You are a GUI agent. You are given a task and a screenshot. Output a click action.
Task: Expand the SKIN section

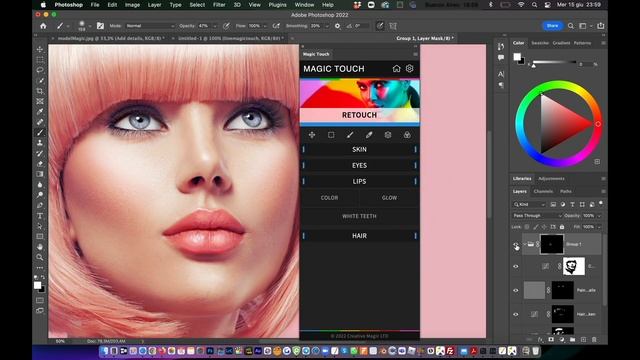(x=359, y=149)
